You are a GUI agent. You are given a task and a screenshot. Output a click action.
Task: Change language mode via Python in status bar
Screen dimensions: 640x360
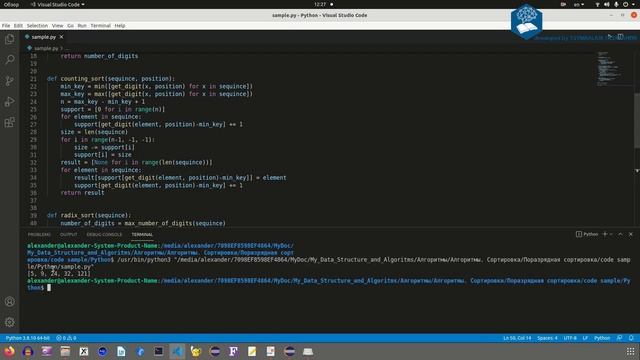(602, 338)
